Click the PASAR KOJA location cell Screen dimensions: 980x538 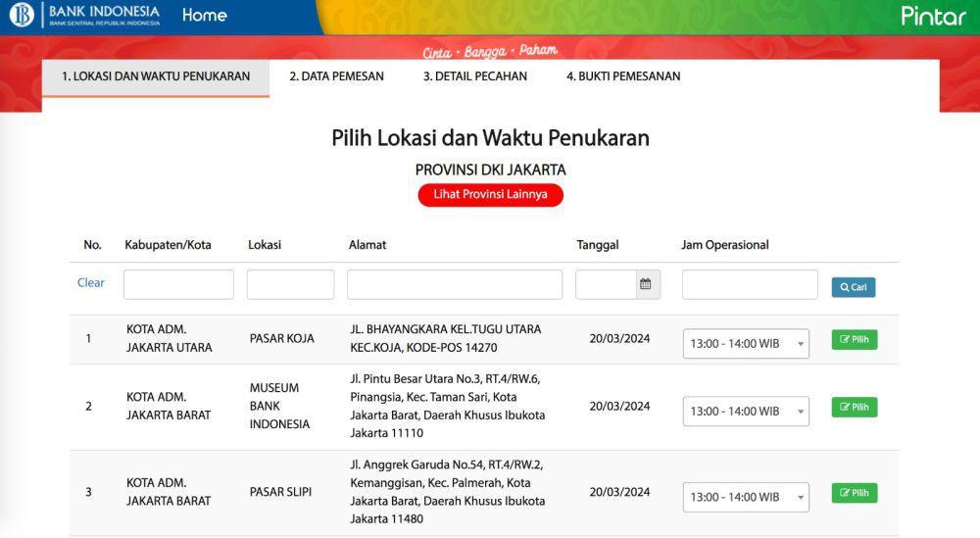(282, 339)
